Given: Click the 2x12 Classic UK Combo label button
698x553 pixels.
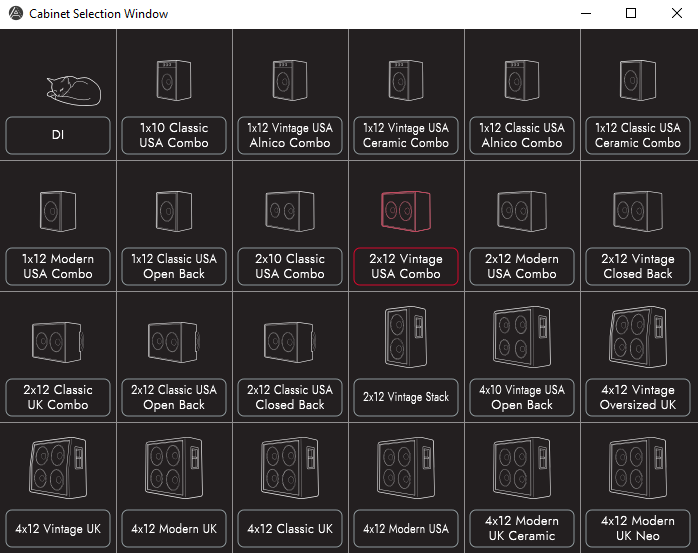Looking at the screenshot, I should (58, 397).
